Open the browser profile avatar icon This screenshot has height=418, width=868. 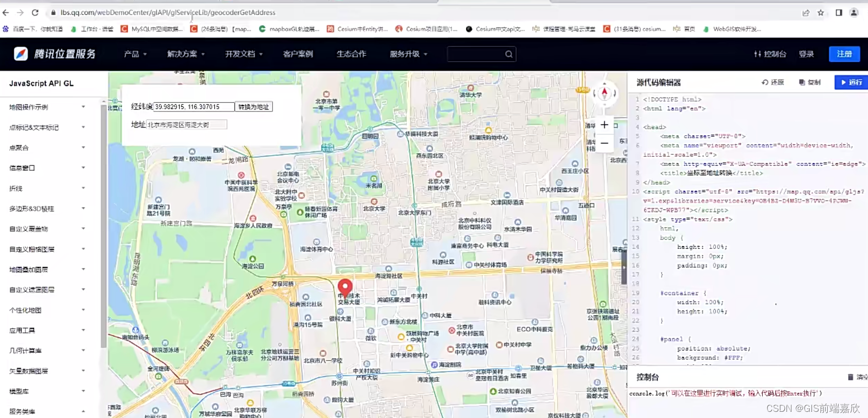[x=854, y=13]
